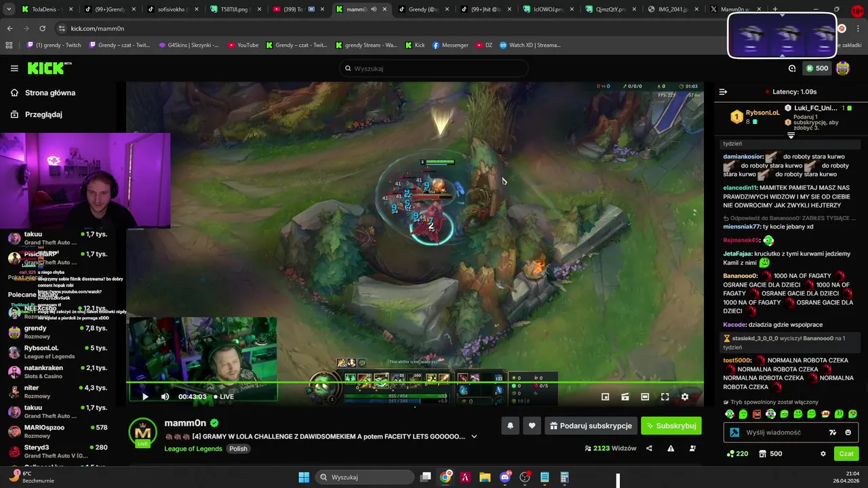Click username Bananooo0 in chat
This screenshot has height=488, width=868.
pos(741,276)
